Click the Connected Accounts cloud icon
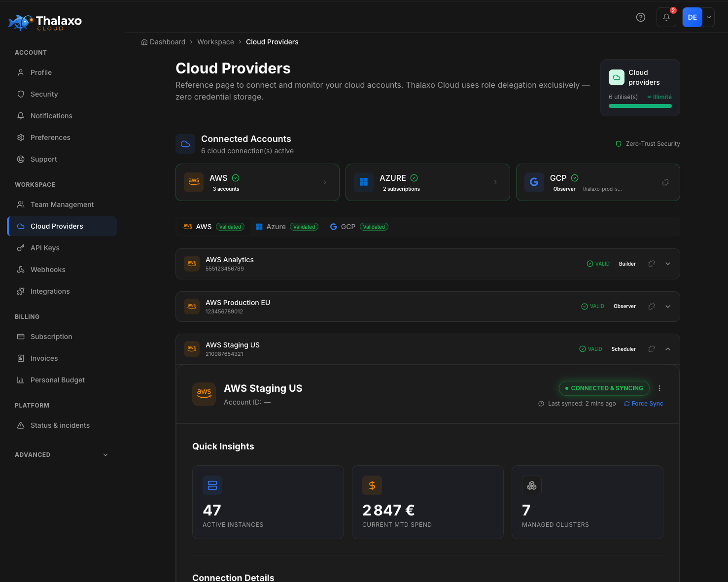This screenshot has height=582, width=728. coord(185,144)
